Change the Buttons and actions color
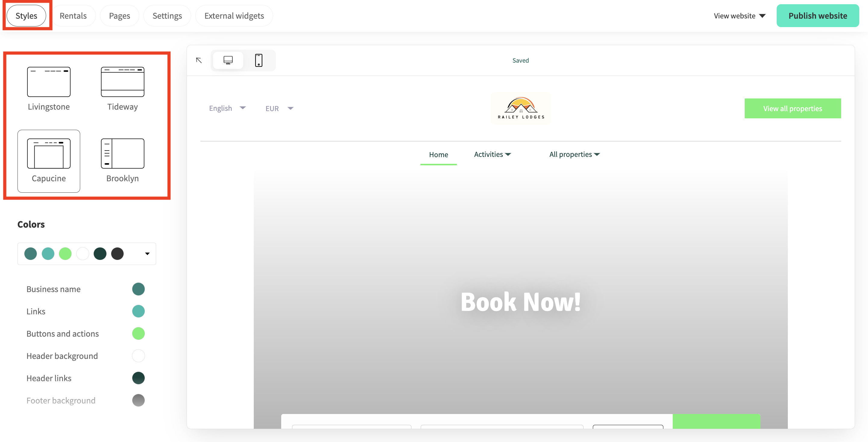Screen dimensions: 868x442 [138, 333]
